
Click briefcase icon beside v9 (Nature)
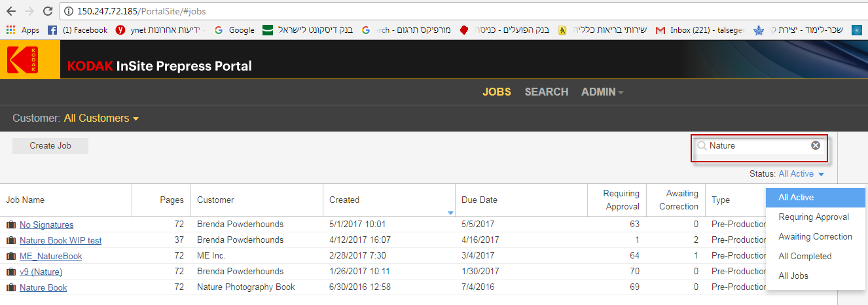(10, 272)
